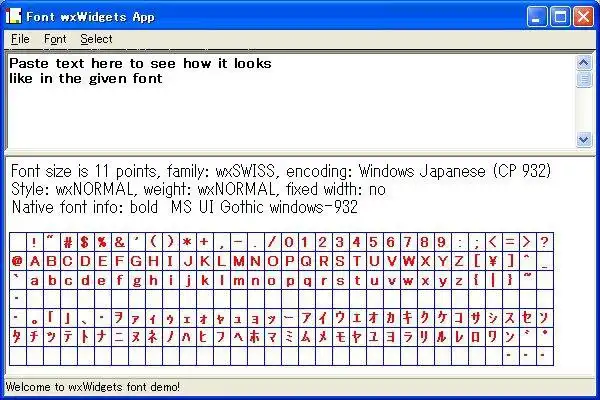Click the lowercase 'a' cell in the grid
The image size is (600, 400).
tap(35, 280)
